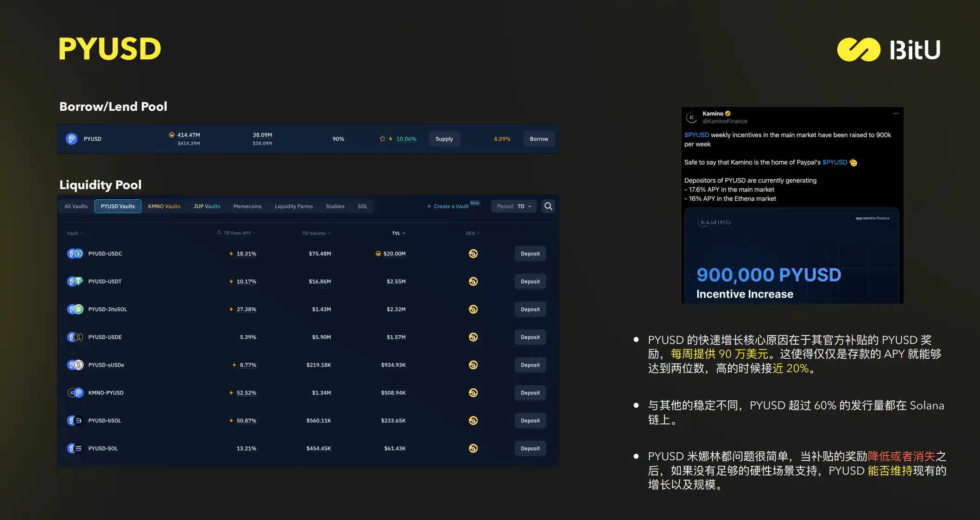Sort by 7D Fees APY column

pyautogui.click(x=238, y=233)
